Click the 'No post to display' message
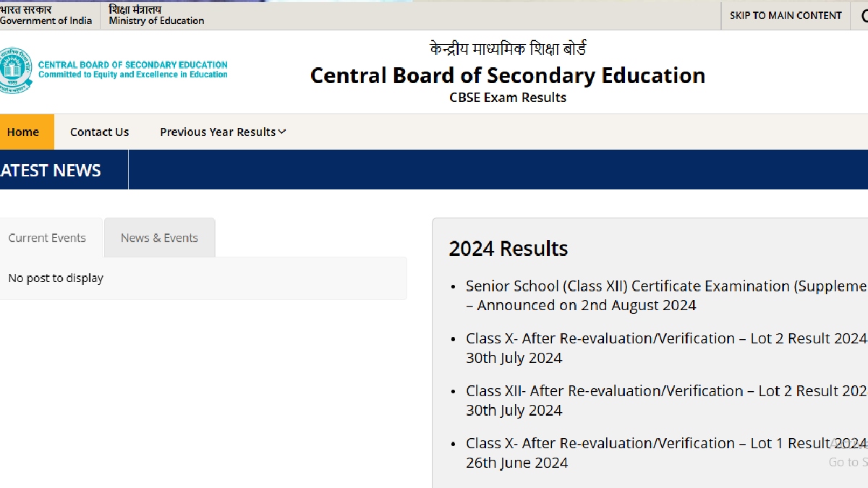Image resolution: width=868 pixels, height=488 pixels. tap(56, 278)
